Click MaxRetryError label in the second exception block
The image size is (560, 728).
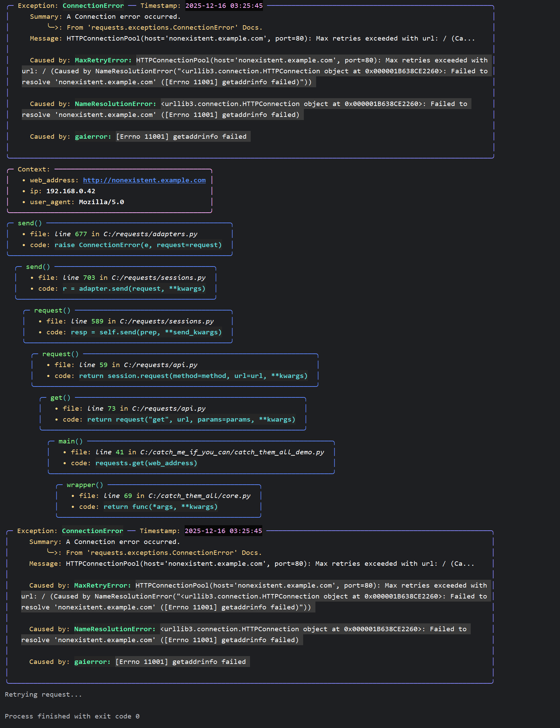tap(103, 586)
